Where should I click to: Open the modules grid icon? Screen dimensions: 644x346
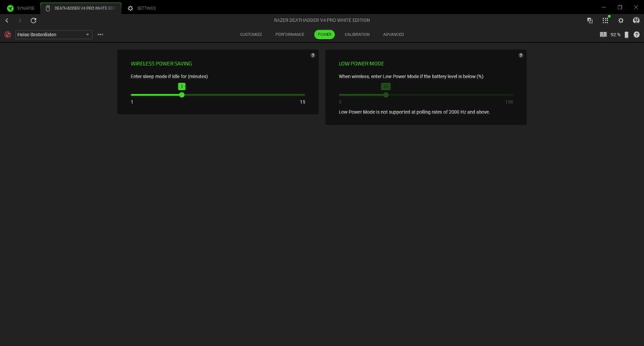tap(606, 20)
